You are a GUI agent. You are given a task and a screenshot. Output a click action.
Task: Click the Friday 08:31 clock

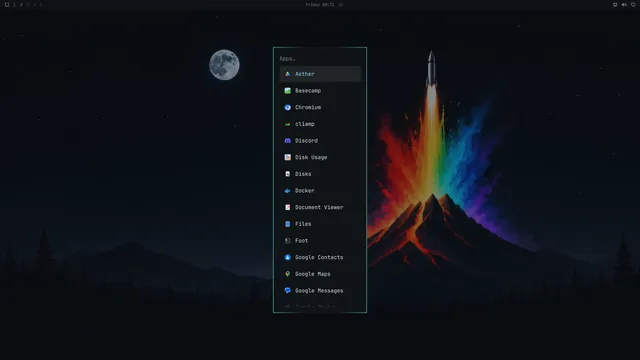[x=320, y=4]
